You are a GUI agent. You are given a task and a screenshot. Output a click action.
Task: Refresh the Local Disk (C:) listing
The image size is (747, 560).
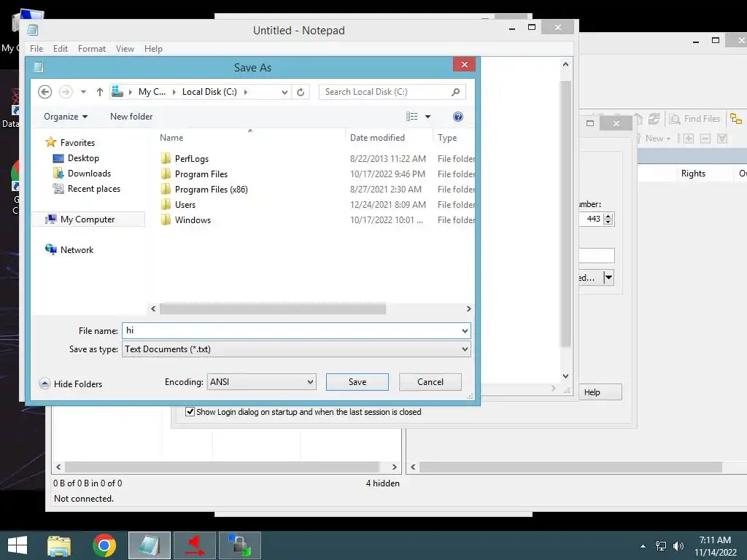pos(301,92)
